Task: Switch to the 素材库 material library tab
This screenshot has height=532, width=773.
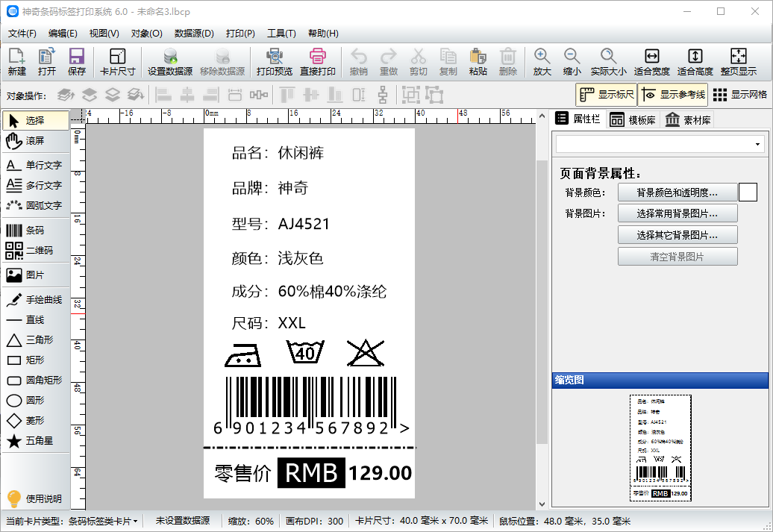Action: point(687,120)
